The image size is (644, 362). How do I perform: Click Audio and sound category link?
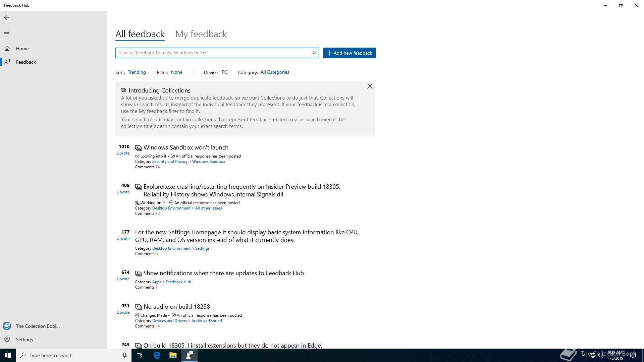point(207,321)
